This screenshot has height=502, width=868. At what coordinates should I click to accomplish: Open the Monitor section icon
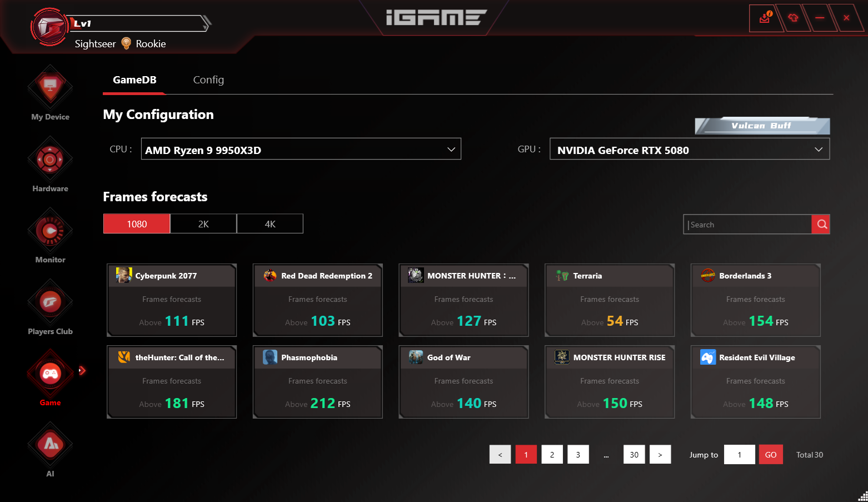point(50,231)
